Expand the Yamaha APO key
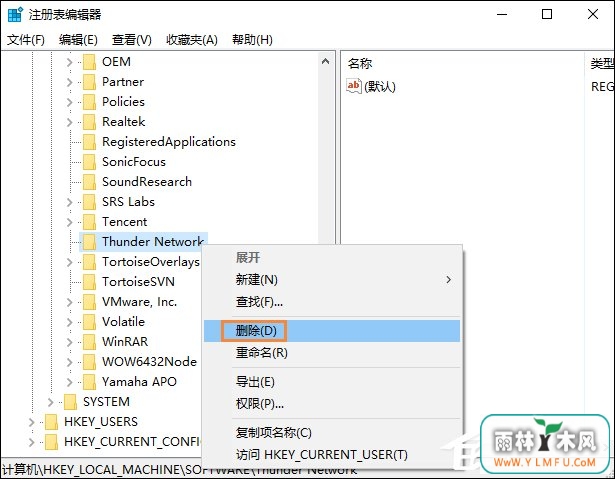The width and height of the screenshot is (615, 479). coord(69,382)
